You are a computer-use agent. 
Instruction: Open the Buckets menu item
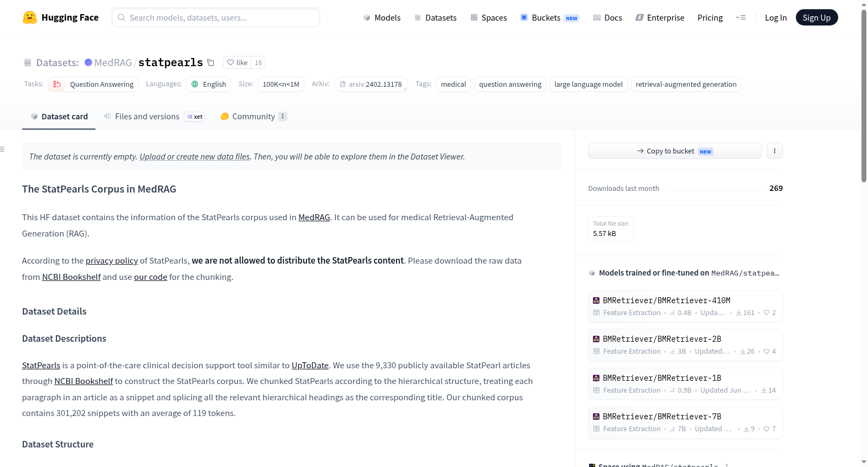[x=550, y=17]
